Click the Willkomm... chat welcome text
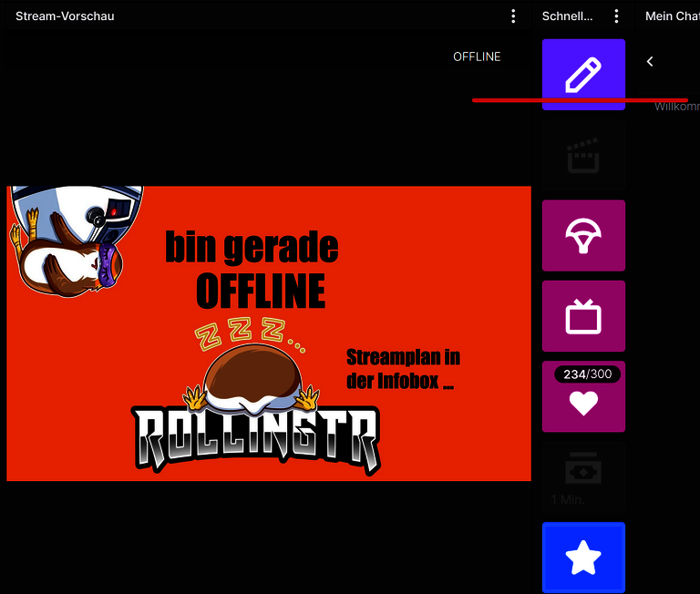The width and height of the screenshot is (700, 594). point(677,107)
